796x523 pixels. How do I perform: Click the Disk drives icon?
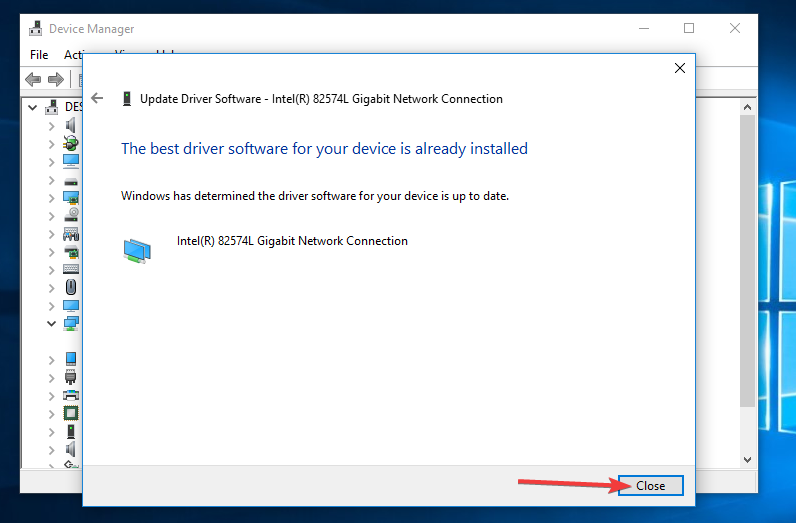[71, 181]
